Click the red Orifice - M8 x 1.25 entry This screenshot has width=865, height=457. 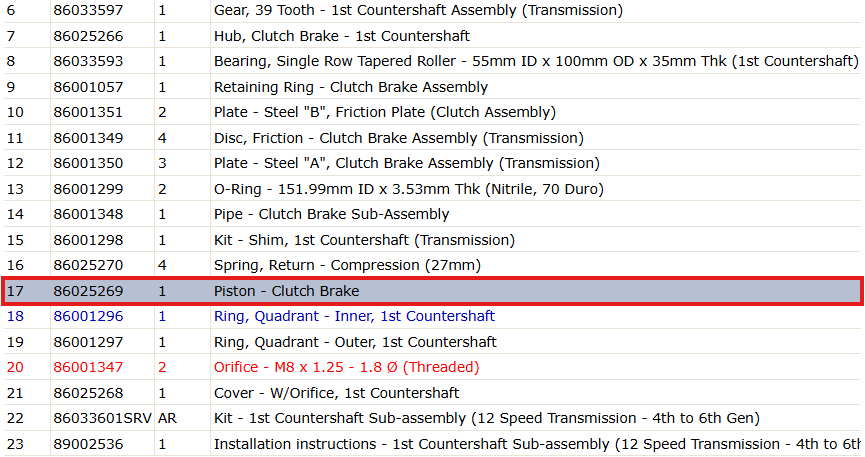346,367
